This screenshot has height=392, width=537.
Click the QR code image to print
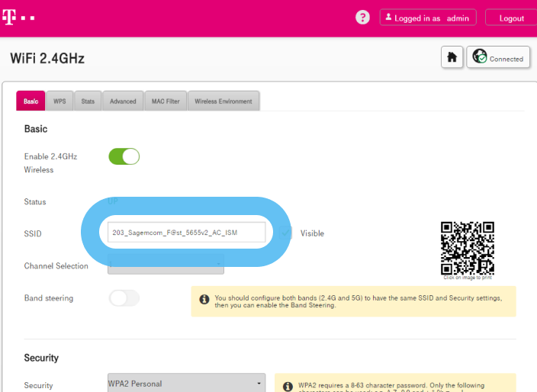[467, 249]
